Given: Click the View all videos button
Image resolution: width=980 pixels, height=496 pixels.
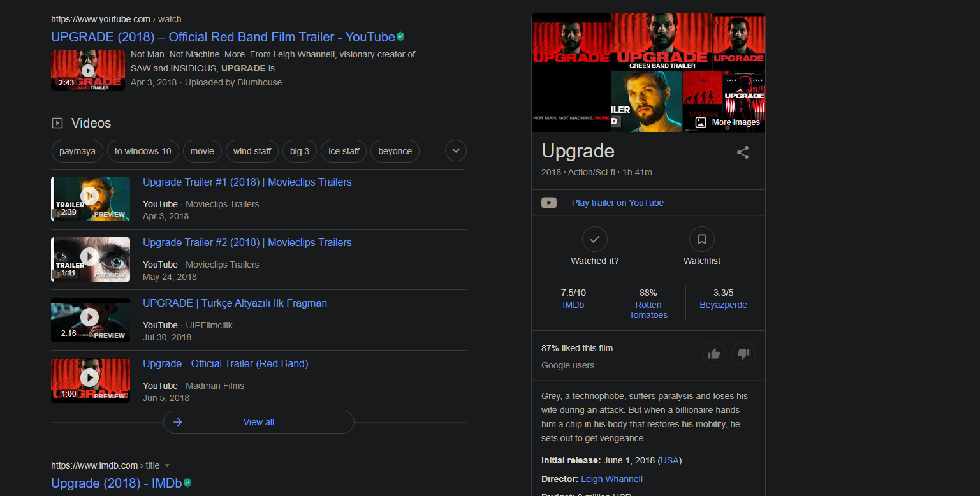Looking at the screenshot, I should click(x=259, y=422).
